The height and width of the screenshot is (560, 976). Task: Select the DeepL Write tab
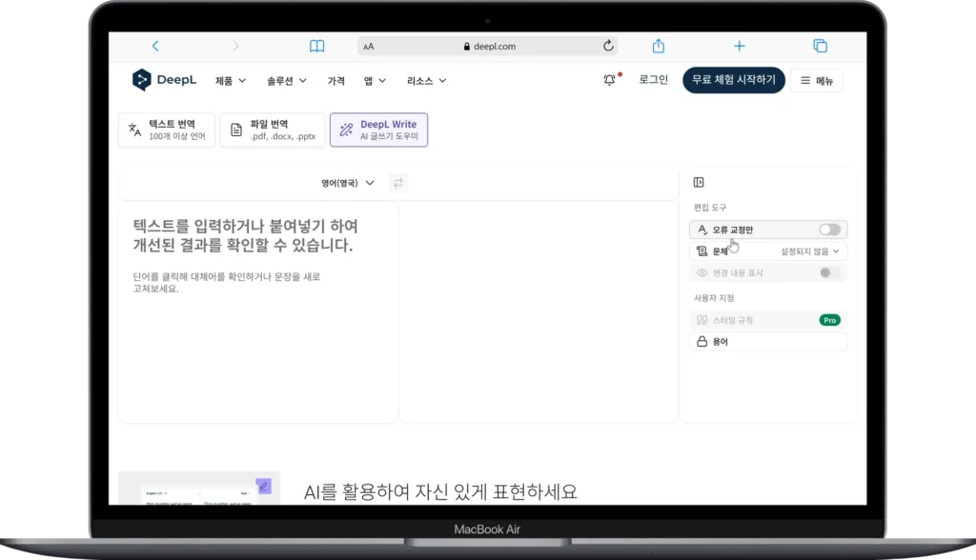pos(378,130)
